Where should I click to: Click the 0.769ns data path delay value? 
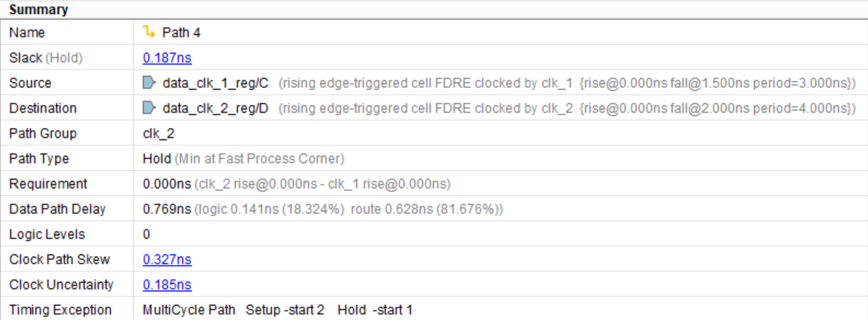(x=166, y=209)
